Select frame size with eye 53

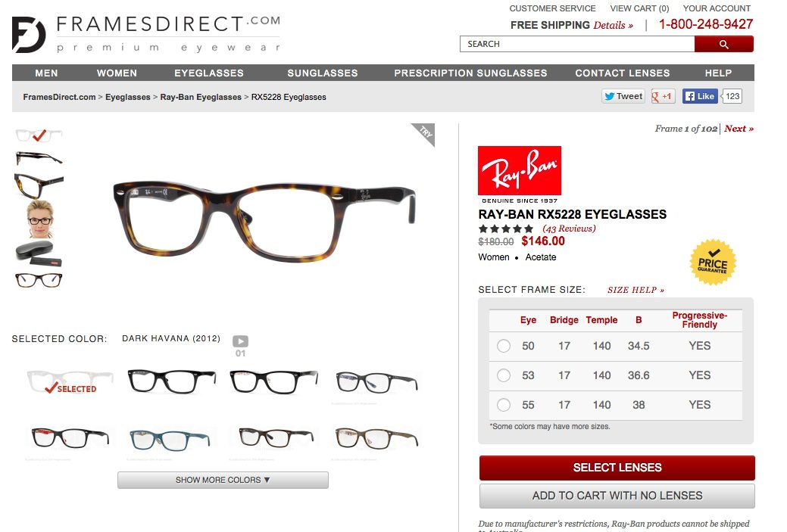click(504, 375)
